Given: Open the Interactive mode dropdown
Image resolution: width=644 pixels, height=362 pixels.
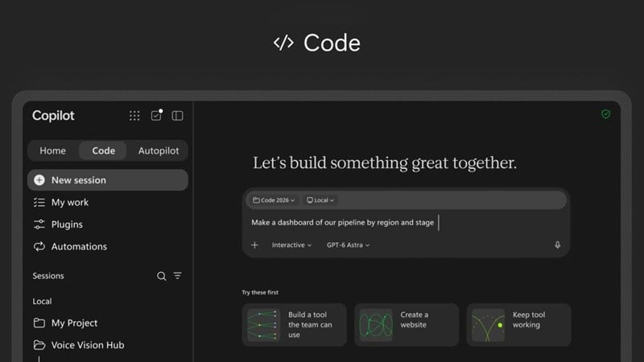Looking at the screenshot, I should 291,245.
